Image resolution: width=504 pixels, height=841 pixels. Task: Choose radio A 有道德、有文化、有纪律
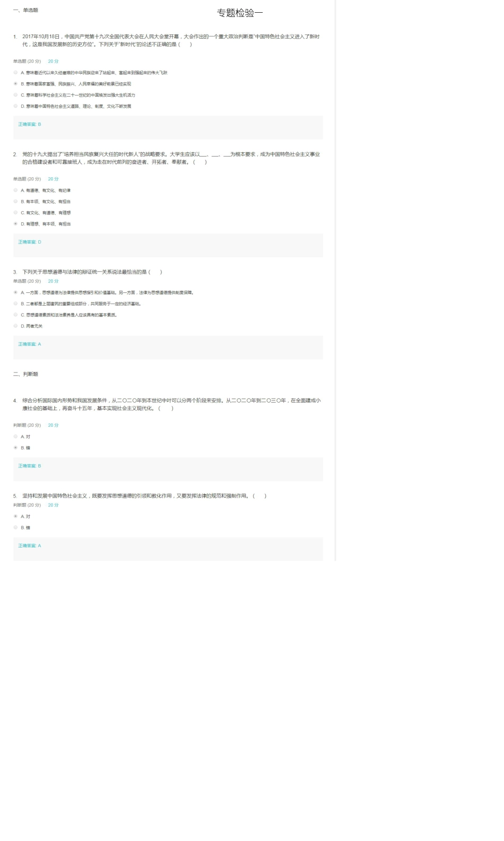(x=15, y=190)
